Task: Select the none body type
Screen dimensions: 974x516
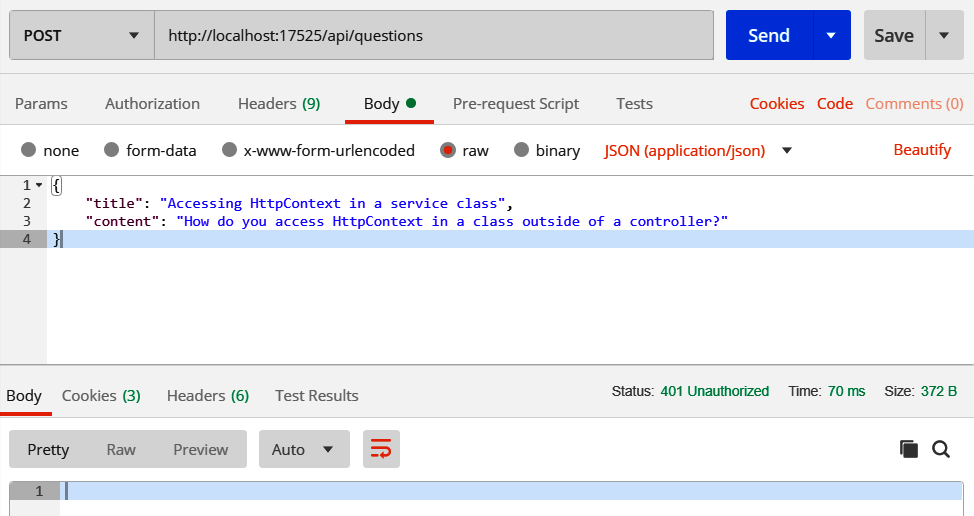Action: coord(28,150)
